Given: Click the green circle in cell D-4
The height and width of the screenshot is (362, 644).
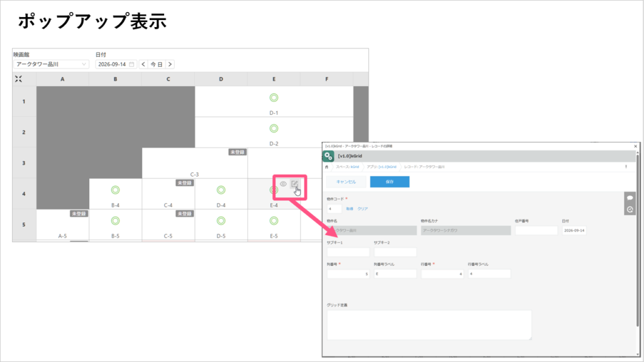Looking at the screenshot, I should pos(221,190).
